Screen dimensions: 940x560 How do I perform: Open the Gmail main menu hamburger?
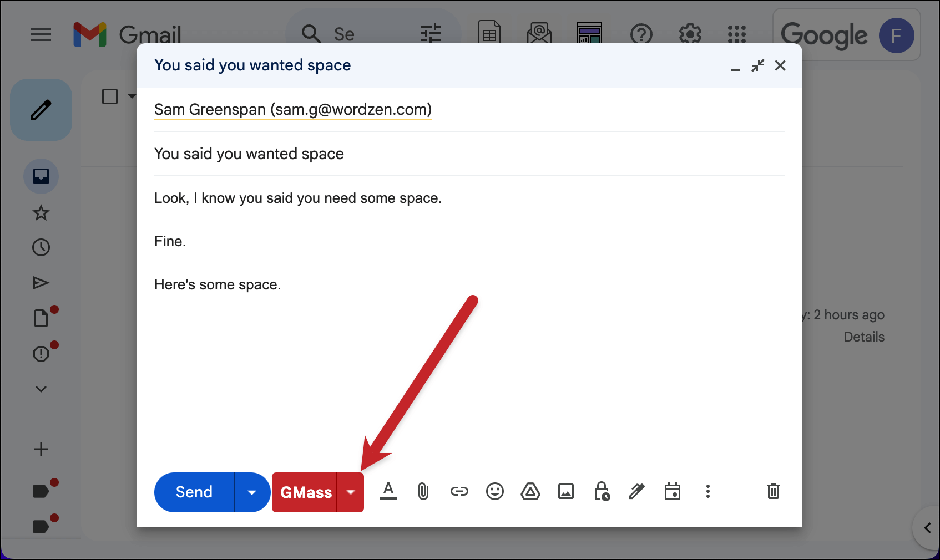coord(41,34)
